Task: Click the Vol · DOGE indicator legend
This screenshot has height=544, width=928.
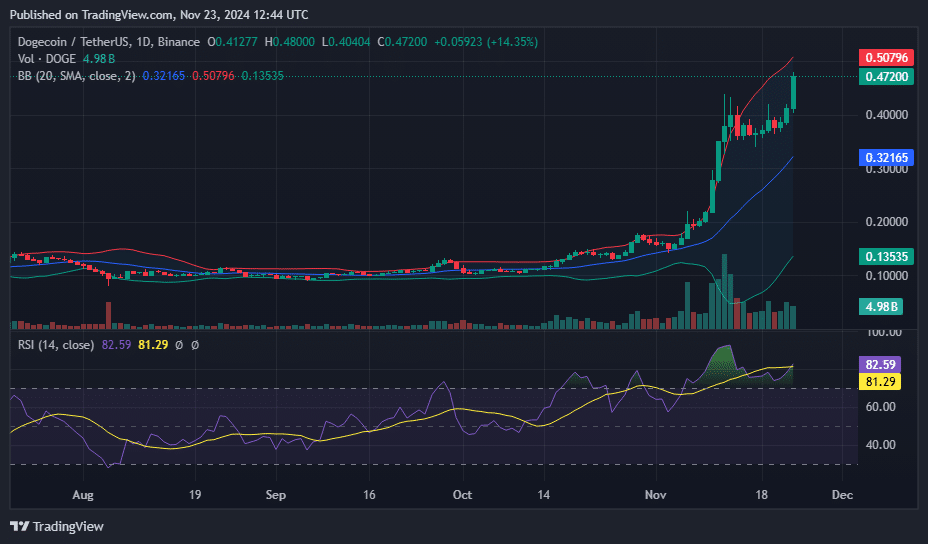Action: 47,59
